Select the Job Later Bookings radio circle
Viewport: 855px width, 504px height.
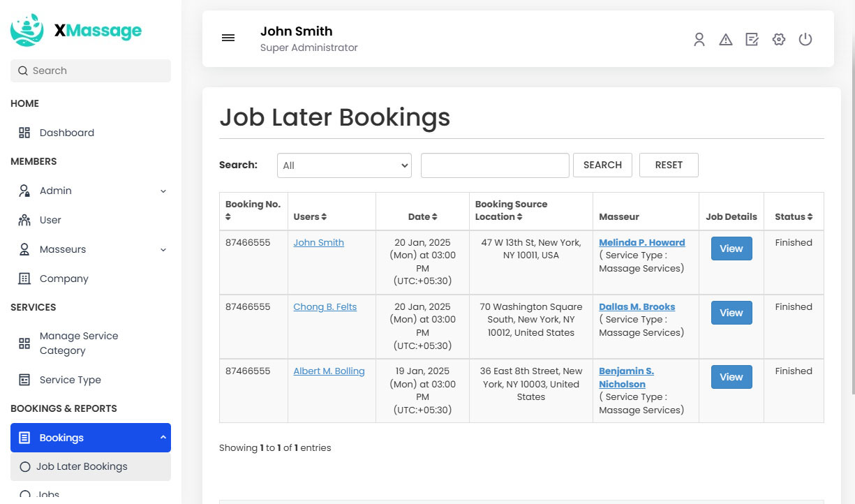pyautogui.click(x=25, y=467)
